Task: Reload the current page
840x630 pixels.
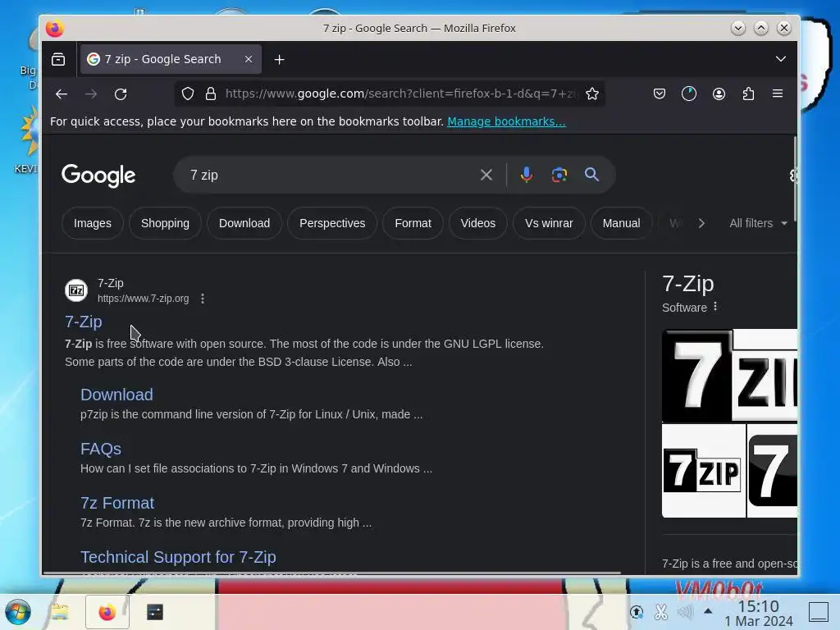Action: point(121,94)
